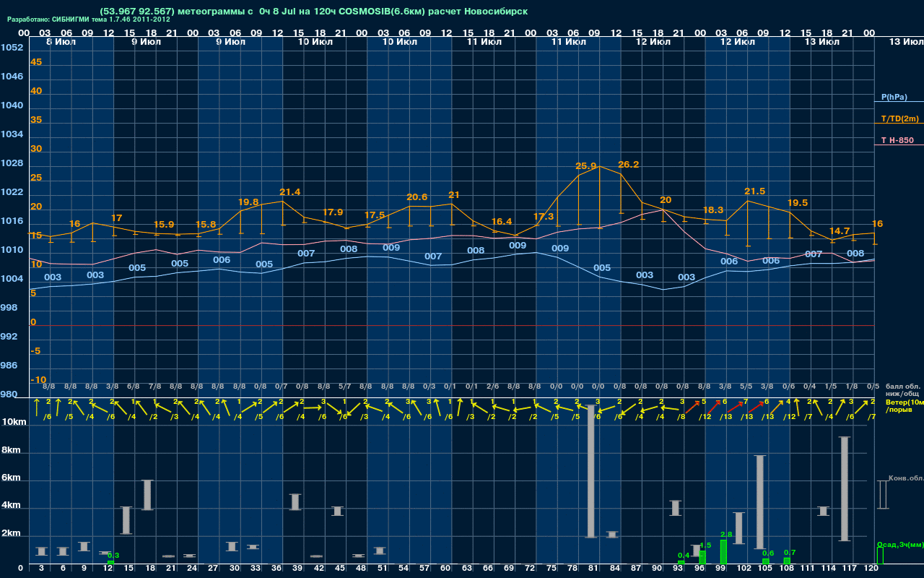Click the "балл обл. ниж/общ" legend label
The height and width of the screenshot is (578, 924).
point(902,389)
